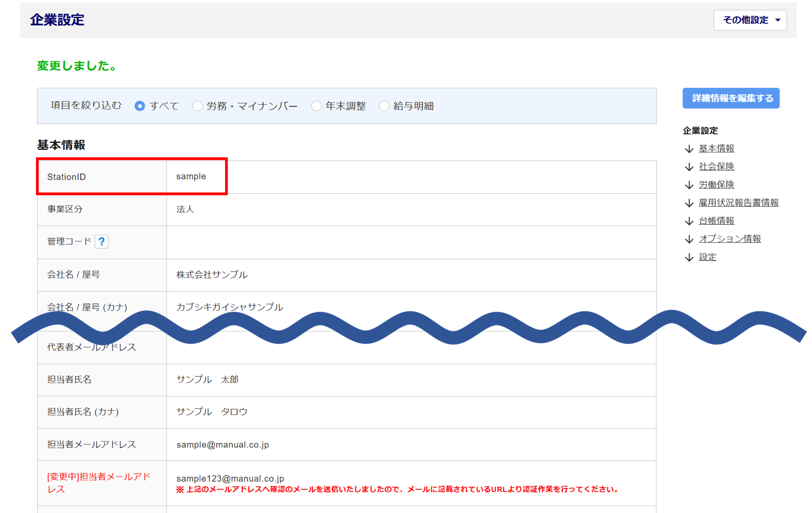
Task: Click the down arrow next to 社会保険
Action: click(689, 167)
